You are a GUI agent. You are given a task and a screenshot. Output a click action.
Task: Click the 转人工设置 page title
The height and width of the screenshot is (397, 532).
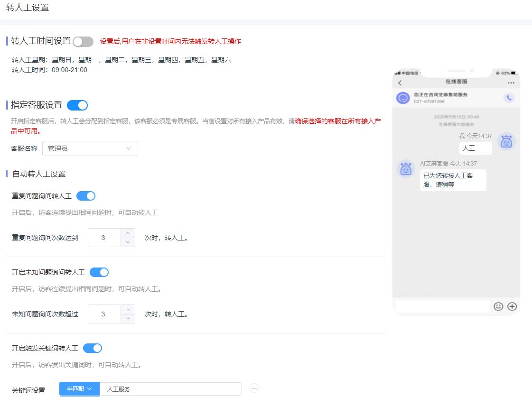click(28, 8)
